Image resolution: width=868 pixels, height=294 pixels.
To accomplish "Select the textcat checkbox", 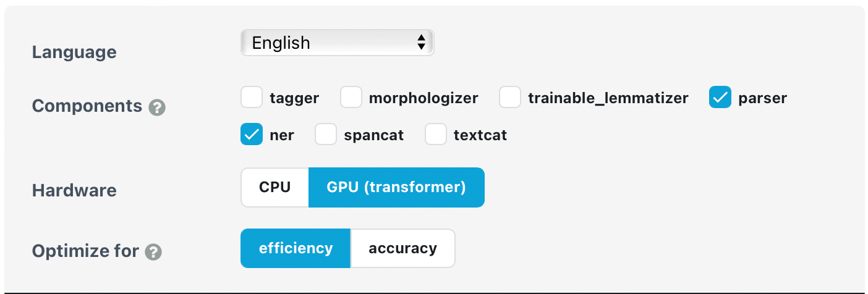I will [436, 135].
